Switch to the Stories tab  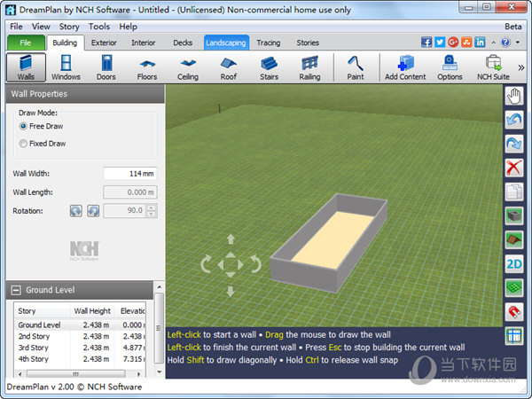click(308, 43)
